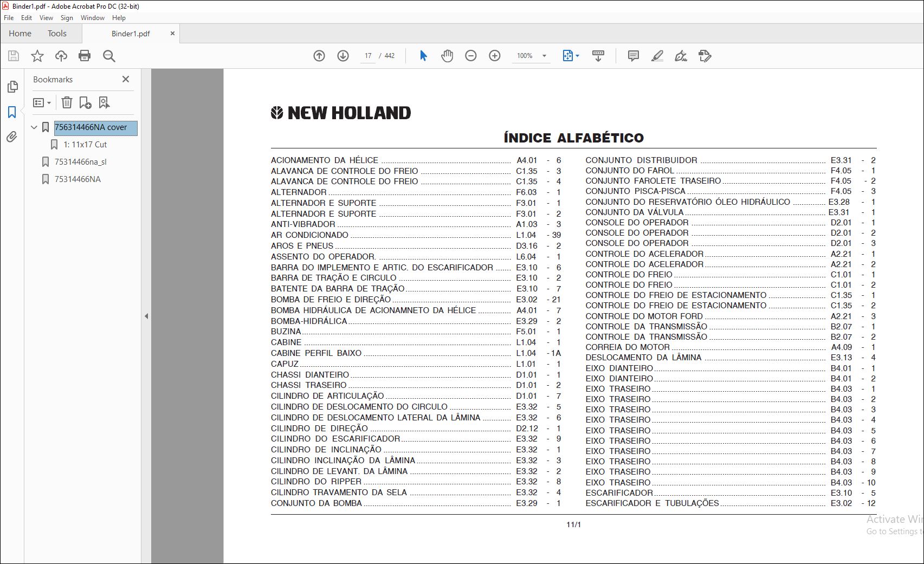The width and height of the screenshot is (924, 564).
Task: Close the Bookmarks panel
Action: pyautogui.click(x=126, y=79)
